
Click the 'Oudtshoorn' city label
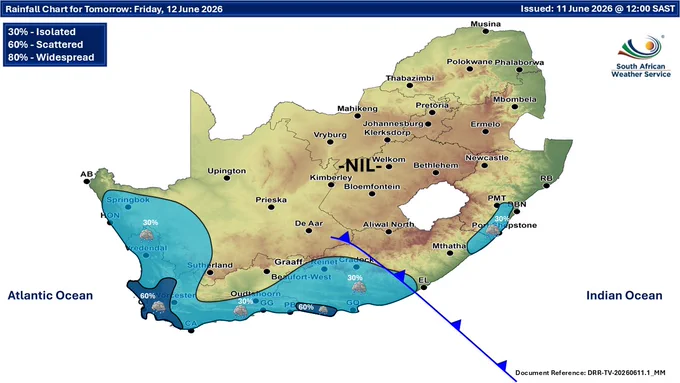[255, 294]
